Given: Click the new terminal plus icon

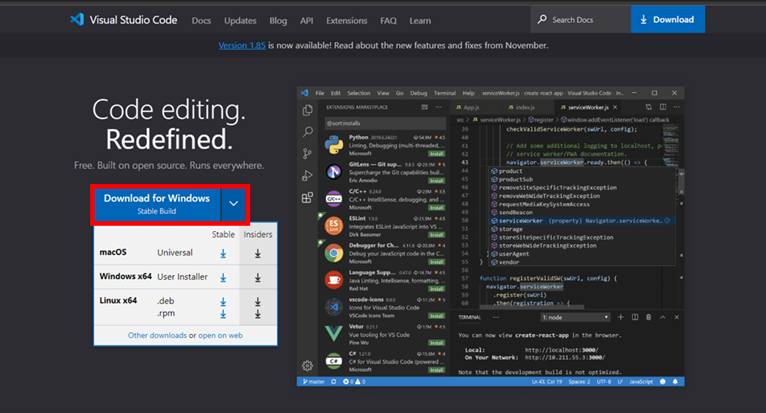Looking at the screenshot, I should coord(620,317).
